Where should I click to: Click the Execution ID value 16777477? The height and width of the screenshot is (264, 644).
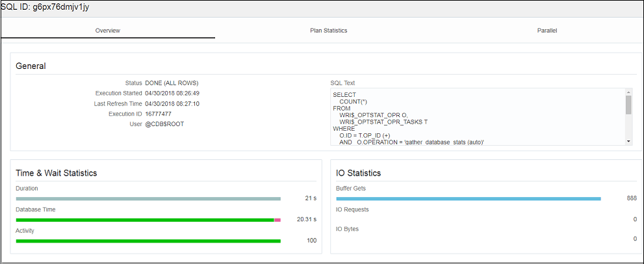158,114
